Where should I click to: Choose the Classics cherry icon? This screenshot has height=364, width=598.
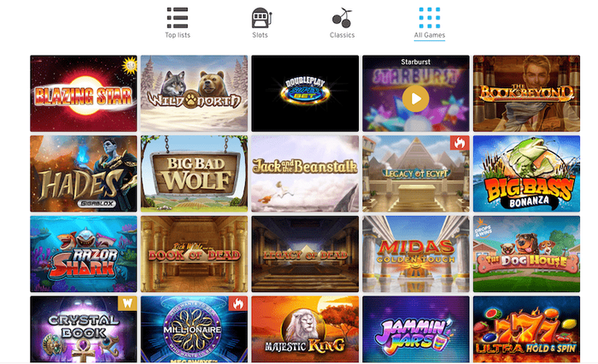pyautogui.click(x=342, y=18)
